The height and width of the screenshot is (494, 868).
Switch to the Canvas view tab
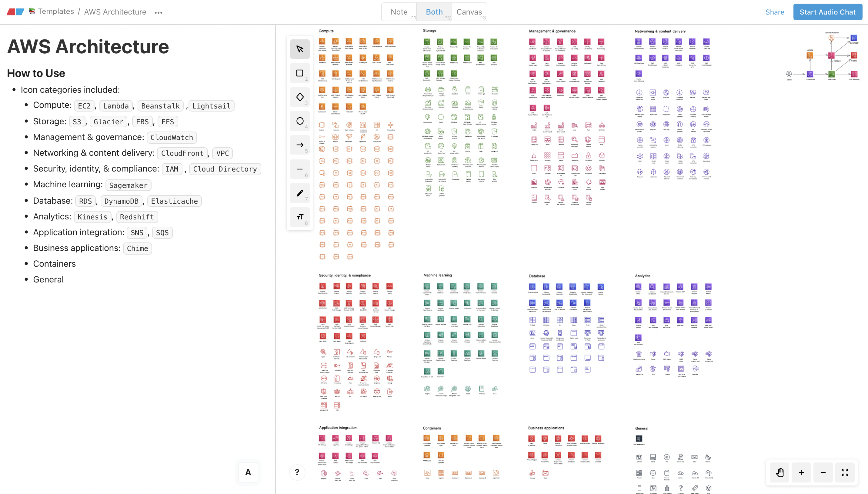[x=469, y=12]
